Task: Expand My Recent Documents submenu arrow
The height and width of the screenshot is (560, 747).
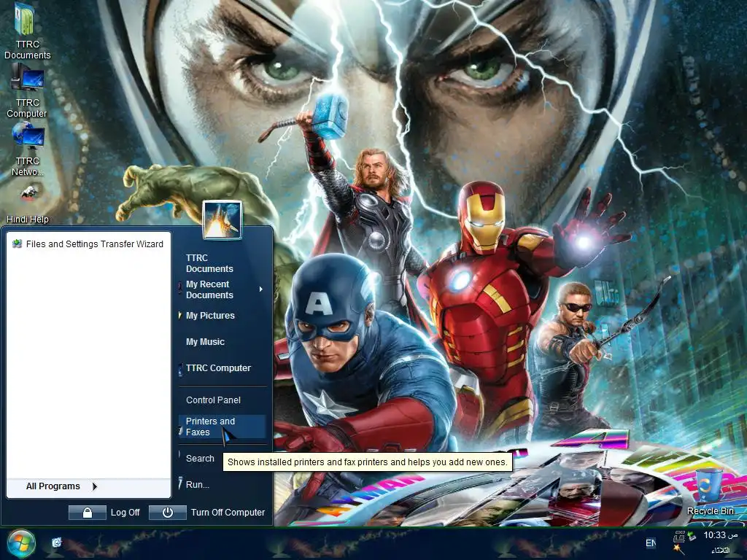Action: (x=261, y=289)
